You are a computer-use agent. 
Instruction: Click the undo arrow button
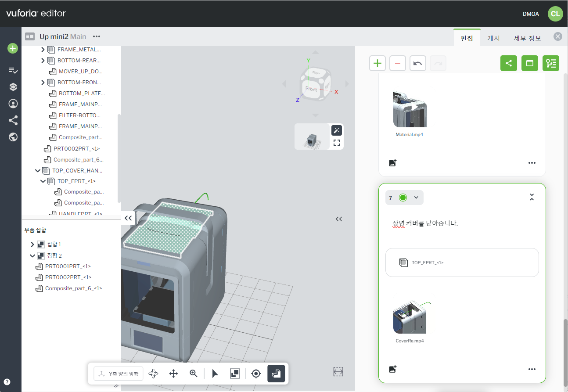418,63
